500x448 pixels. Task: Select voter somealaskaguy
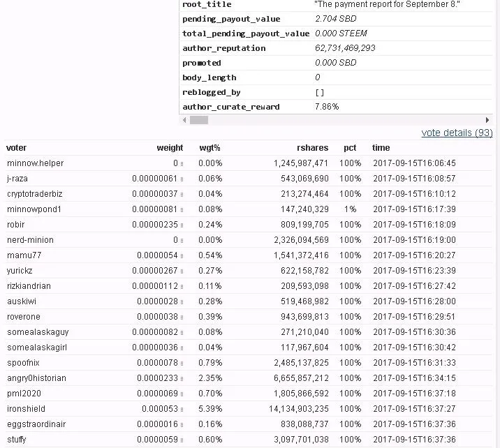click(38, 332)
